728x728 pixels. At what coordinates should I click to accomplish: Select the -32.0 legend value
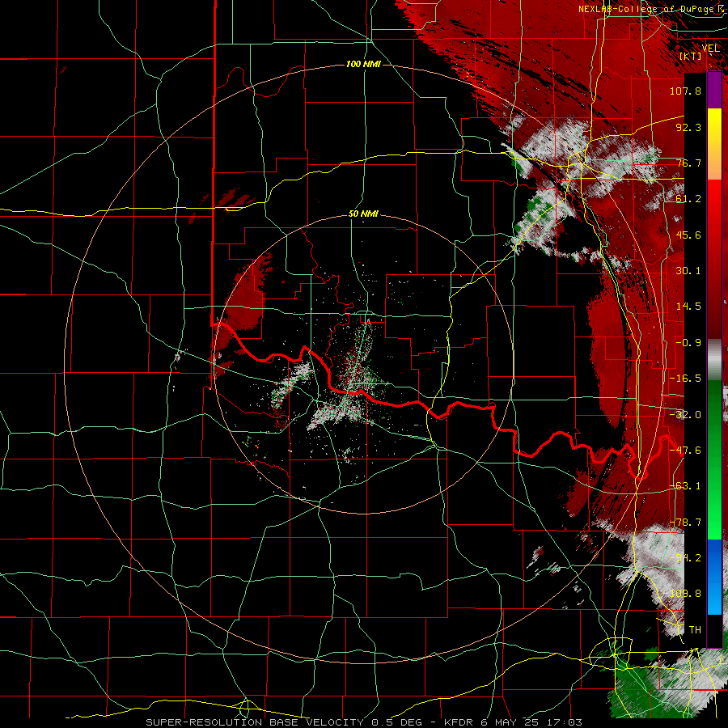(x=685, y=415)
